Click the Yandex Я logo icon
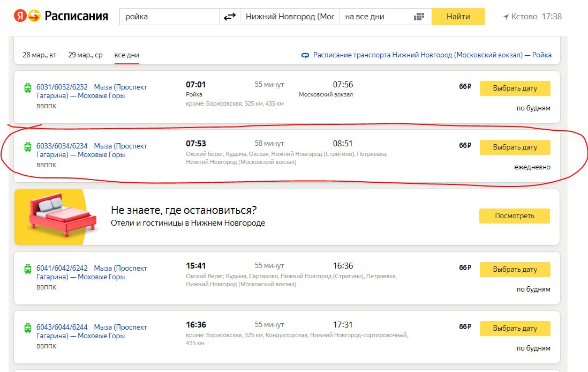Image resolution: width=588 pixels, height=372 pixels. pos(20,16)
